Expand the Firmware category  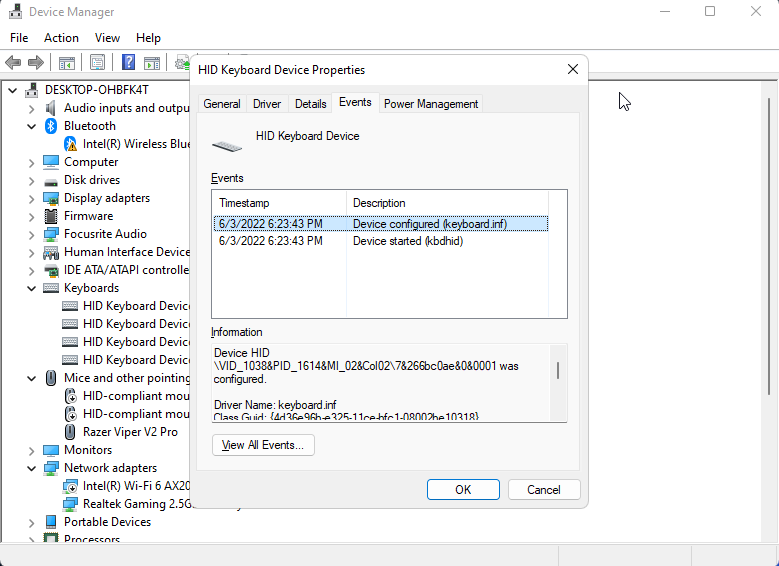[32, 216]
